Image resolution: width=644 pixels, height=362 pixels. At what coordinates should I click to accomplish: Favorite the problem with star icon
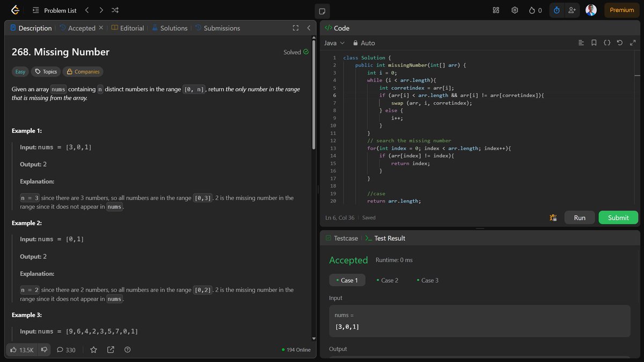(93, 350)
